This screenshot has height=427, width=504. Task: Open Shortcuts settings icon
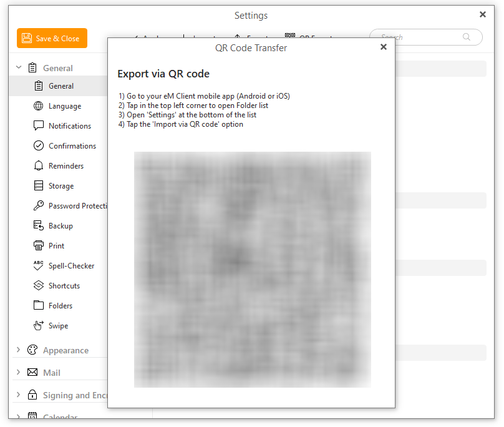click(x=39, y=285)
